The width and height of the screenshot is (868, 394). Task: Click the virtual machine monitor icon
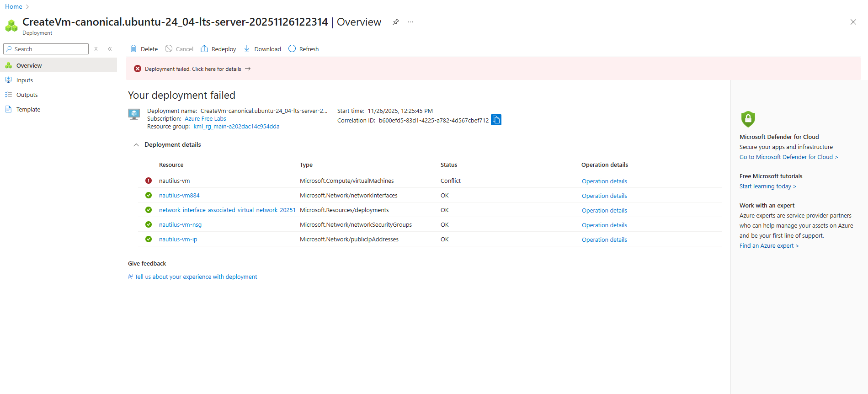tap(134, 114)
